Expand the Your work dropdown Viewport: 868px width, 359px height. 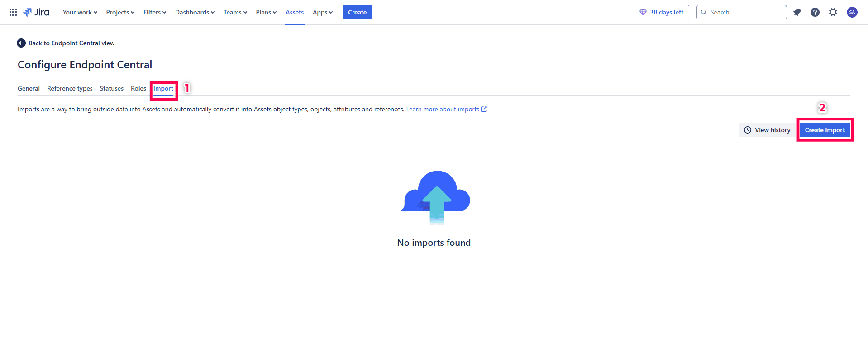[x=80, y=12]
